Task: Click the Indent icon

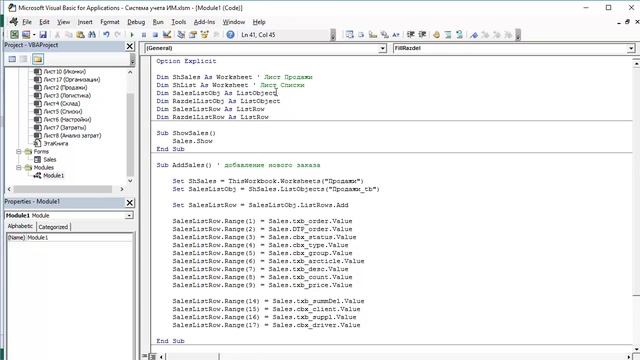Action: tap(411, 35)
